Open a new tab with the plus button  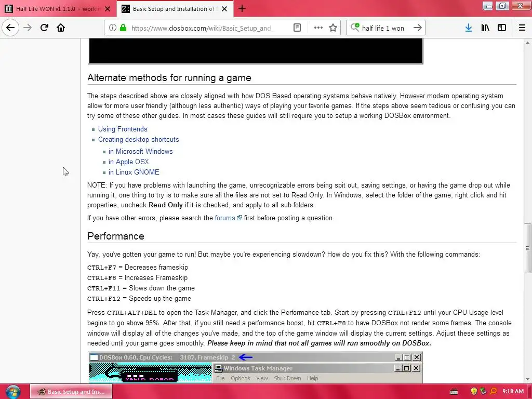pyautogui.click(x=242, y=8)
